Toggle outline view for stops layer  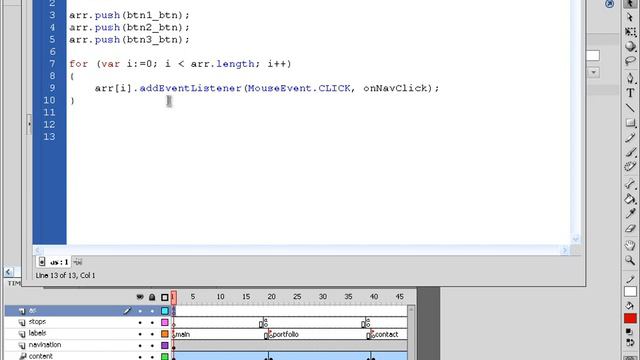click(165, 322)
